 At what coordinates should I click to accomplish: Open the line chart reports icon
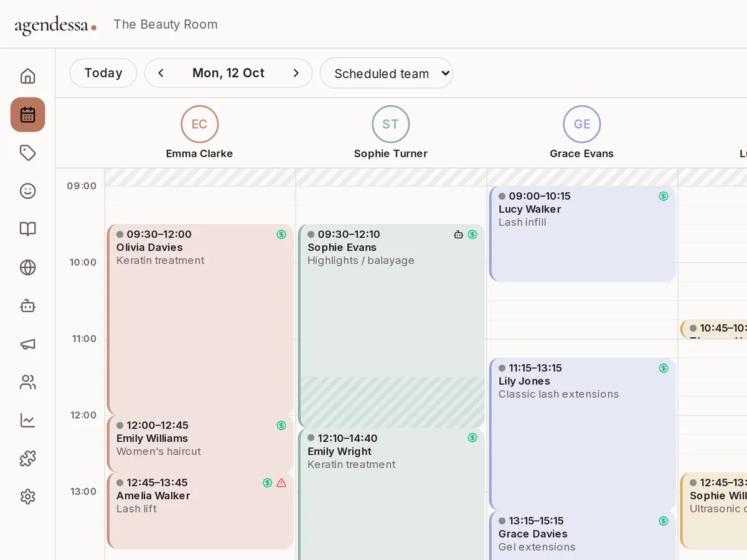(x=27, y=420)
